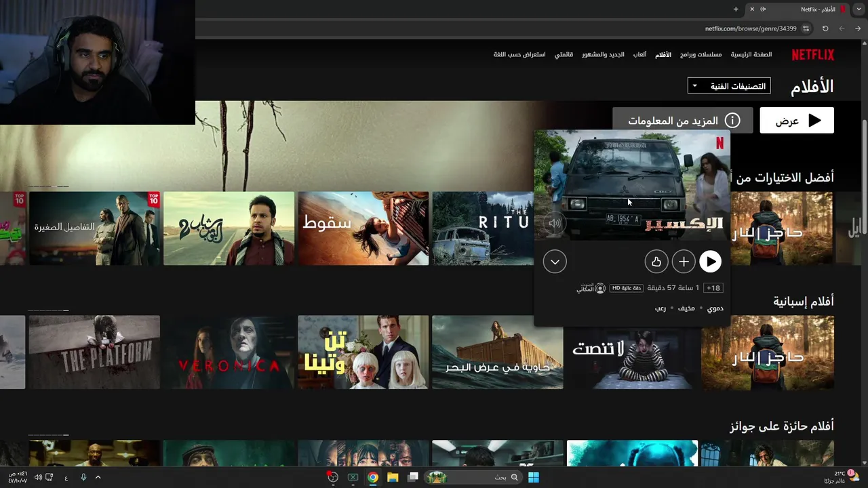This screenshot has height=488, width=868.
Task: Open the Veronica movie thumbnail
Action: (x=229, y=352)
